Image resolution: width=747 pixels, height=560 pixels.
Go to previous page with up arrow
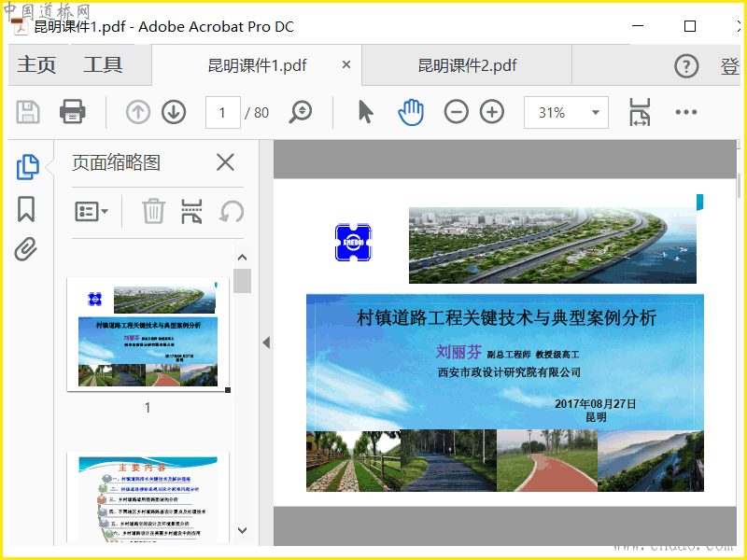138,112
